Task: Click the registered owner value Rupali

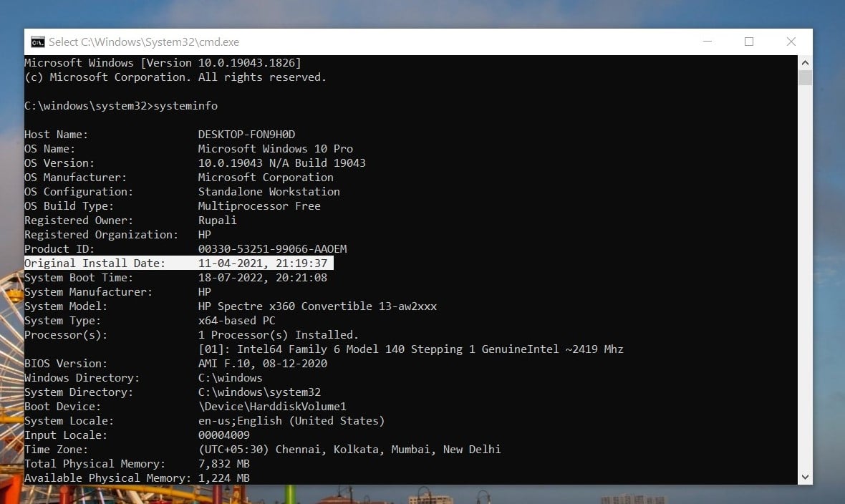Action: click(x=217, y=220)
